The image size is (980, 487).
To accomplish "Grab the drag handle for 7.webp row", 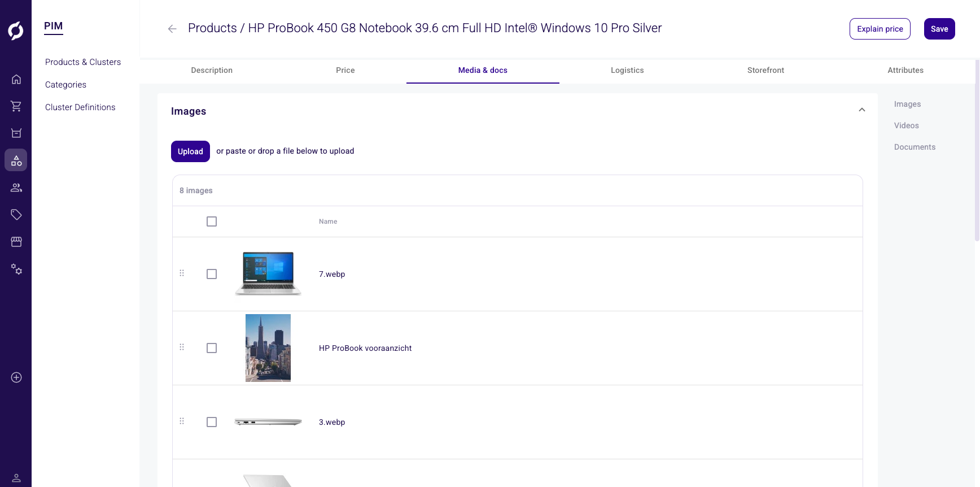I will coord(182,273).
